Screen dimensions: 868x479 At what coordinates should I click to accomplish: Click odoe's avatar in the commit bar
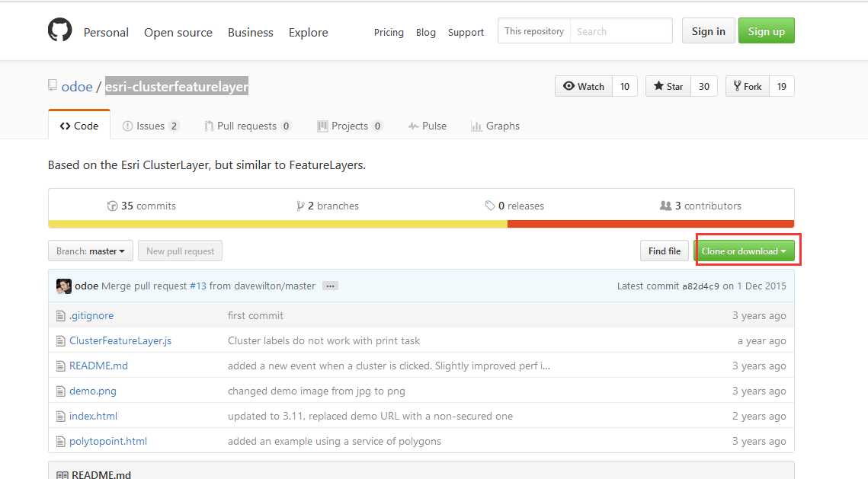pyautogui.click(x=64, y=286)
